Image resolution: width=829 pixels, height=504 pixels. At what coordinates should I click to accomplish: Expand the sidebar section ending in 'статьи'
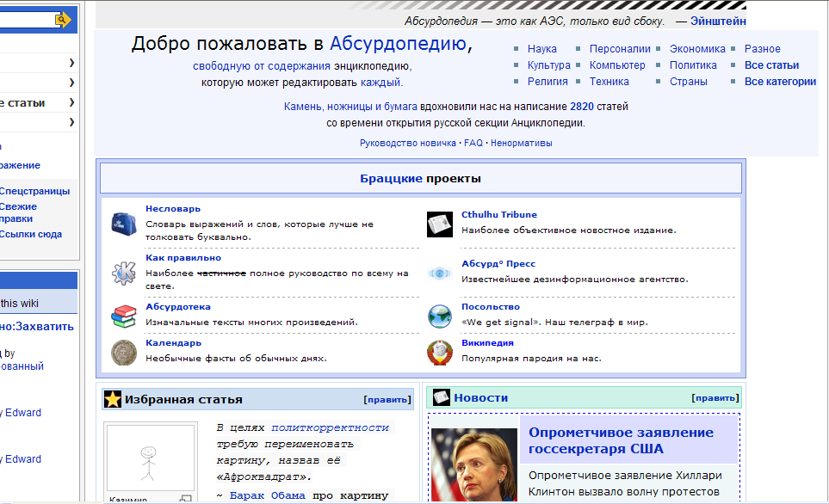tap(71, 103)
